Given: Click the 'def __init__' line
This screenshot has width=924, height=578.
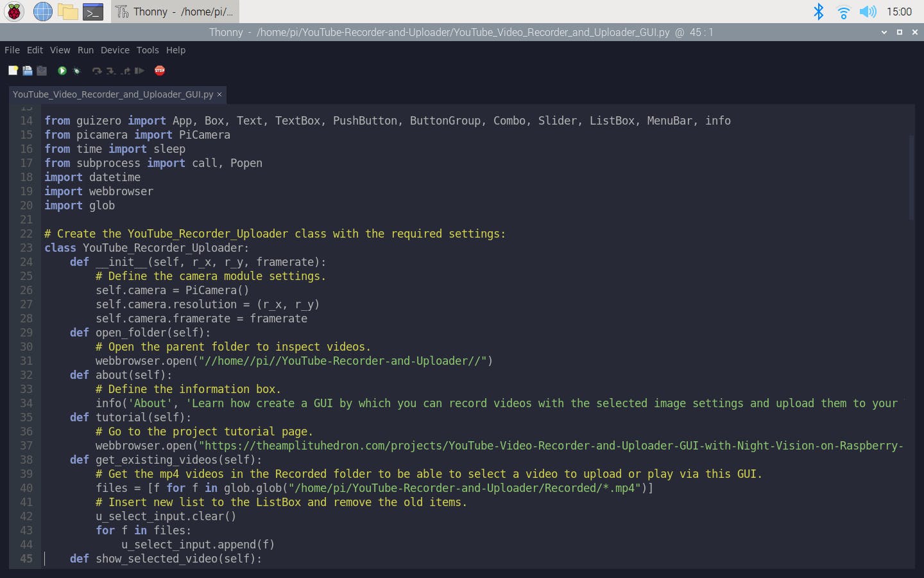Looking at the screenshot, I should pos(198,262).
